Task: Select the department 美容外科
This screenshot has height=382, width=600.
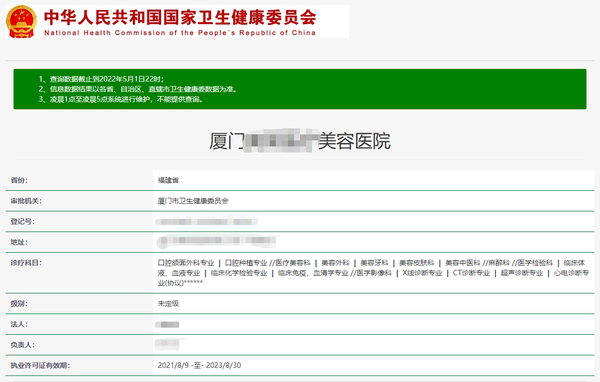Action: (x=335, y=263)
